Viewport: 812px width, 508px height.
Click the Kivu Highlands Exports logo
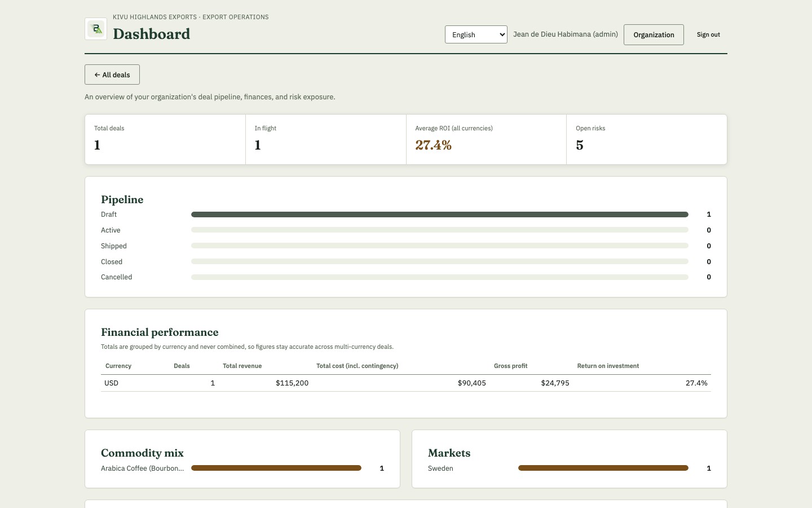pos(96,29)
